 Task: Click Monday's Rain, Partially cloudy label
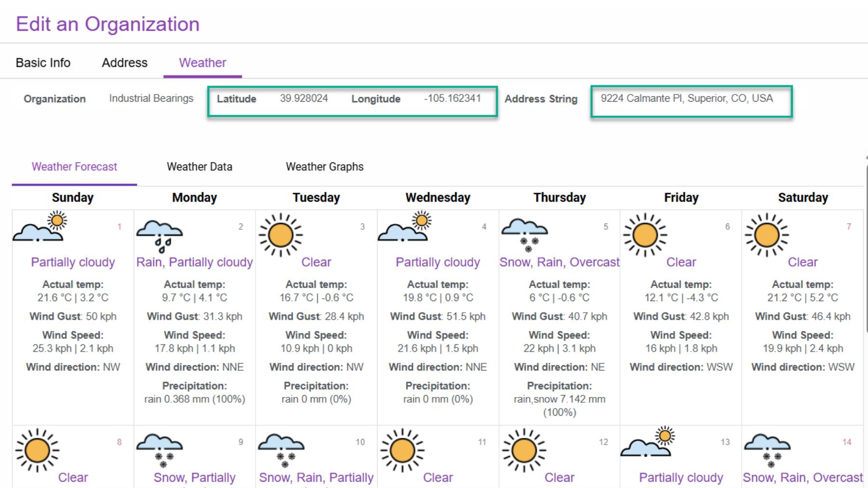point(194,262)
